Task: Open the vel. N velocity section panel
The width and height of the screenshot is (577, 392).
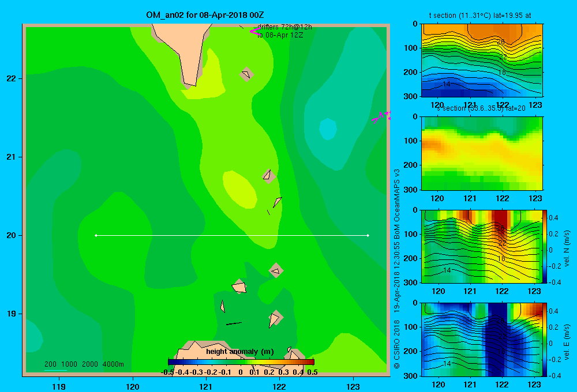Action: [482, 246]
